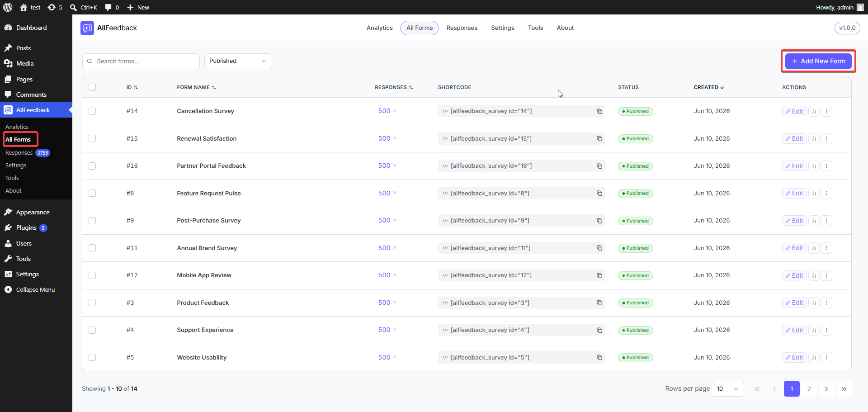Click the Add New Form button
Viewport: 868px width, 412px height.
[x=818, y=61]
